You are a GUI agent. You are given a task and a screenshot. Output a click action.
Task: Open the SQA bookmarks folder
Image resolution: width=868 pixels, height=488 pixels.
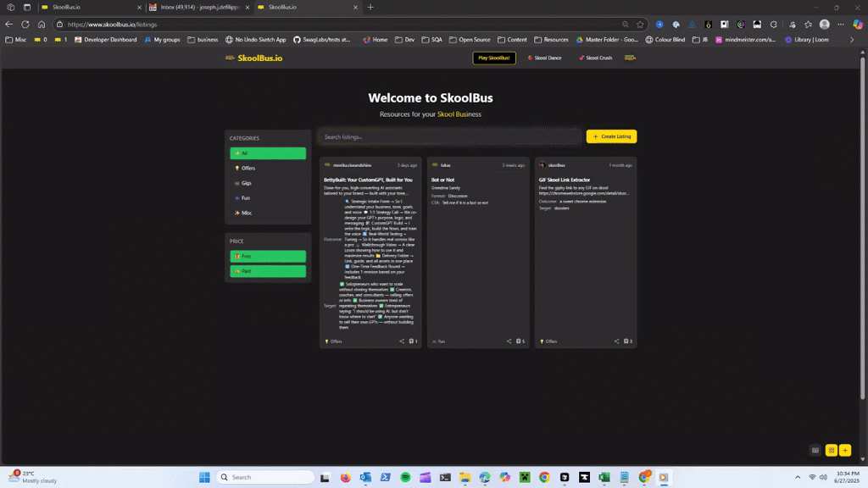(x=431, y=40)
